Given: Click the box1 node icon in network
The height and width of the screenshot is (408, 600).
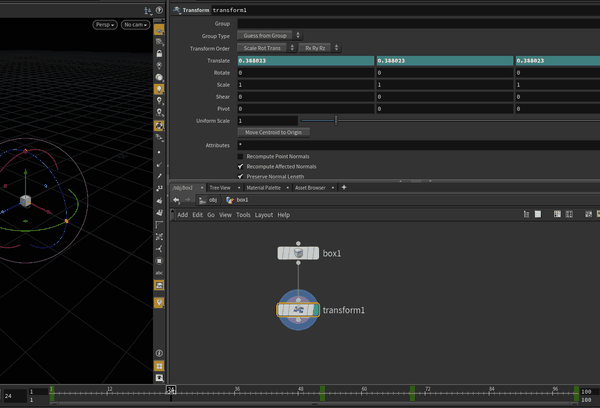Looking at the screenshot, I should click(298, 253).
